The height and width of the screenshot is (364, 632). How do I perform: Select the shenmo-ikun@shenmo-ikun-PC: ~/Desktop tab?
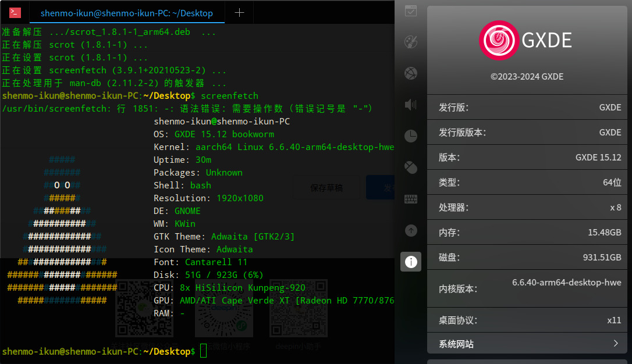tap(126, 13)
